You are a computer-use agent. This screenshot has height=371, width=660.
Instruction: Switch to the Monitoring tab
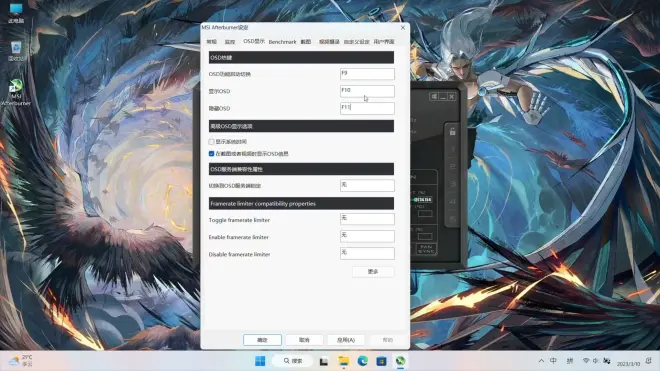[x=230, y=42]
